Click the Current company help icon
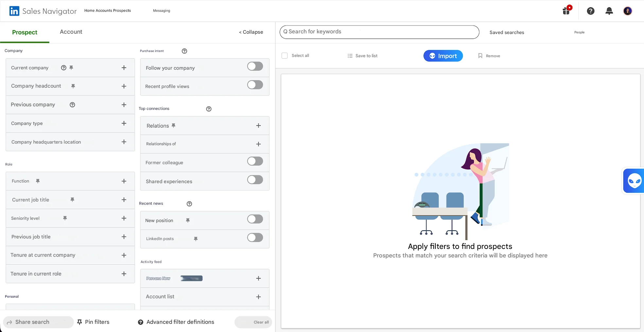The height and width of the screenshot is (332, 644). click(x=64, y=68)
